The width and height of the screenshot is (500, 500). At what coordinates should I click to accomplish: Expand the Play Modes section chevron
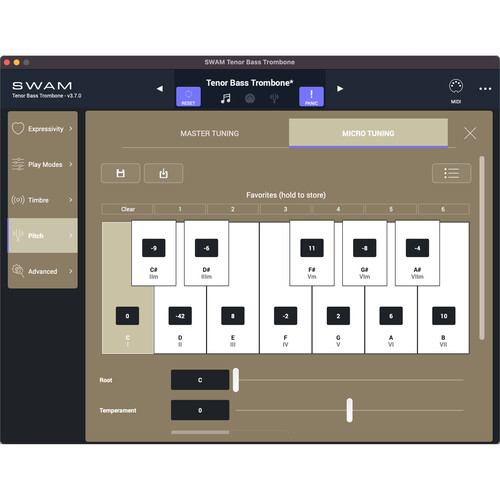point(71,164)
